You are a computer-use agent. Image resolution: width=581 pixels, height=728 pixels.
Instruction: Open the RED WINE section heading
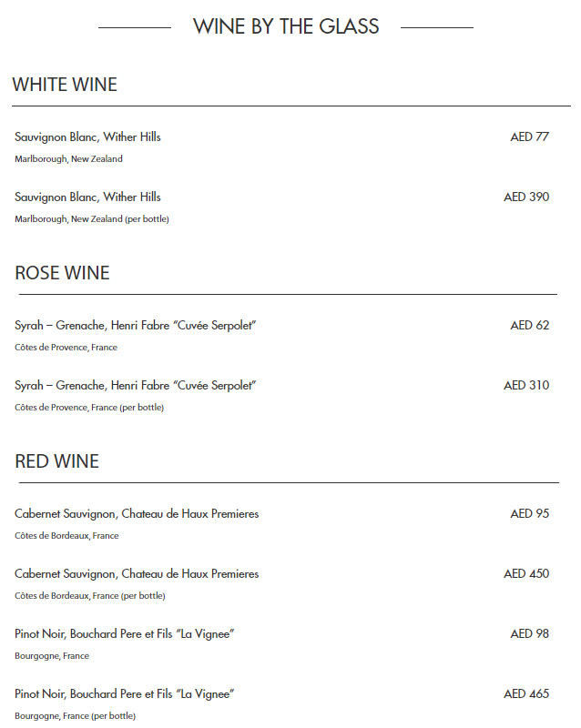(x=56, y=461)
